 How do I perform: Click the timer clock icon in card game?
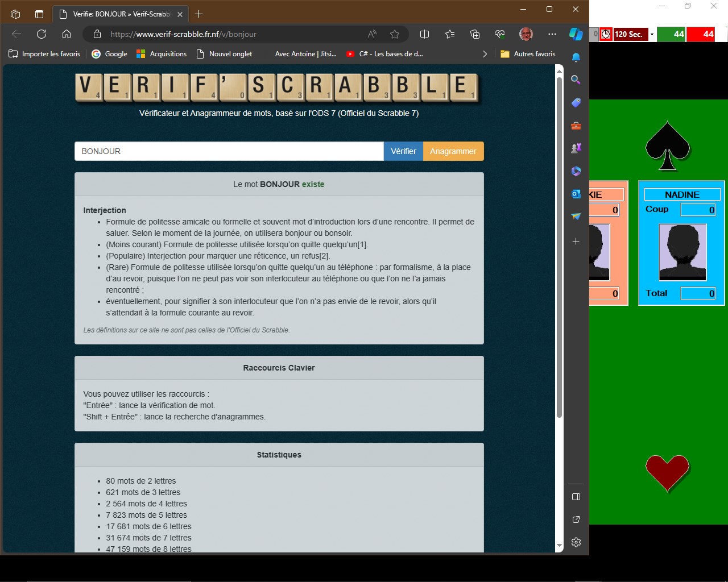click(x=606, y=34)
